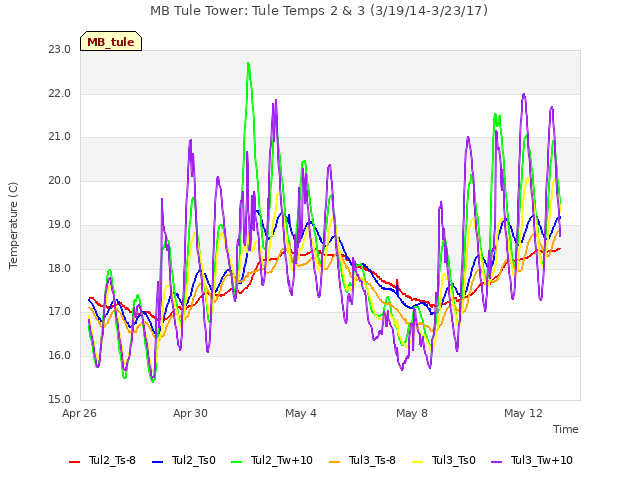Image resolution: width=640 pixels, height=480 pixels.
Task: Click the highest green peak near 22.7
Action: 248,64
